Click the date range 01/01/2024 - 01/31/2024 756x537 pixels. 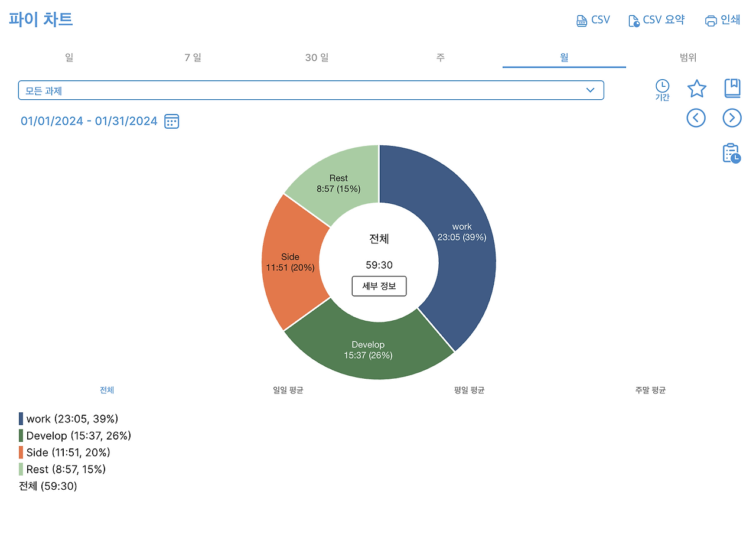(89, 121)
